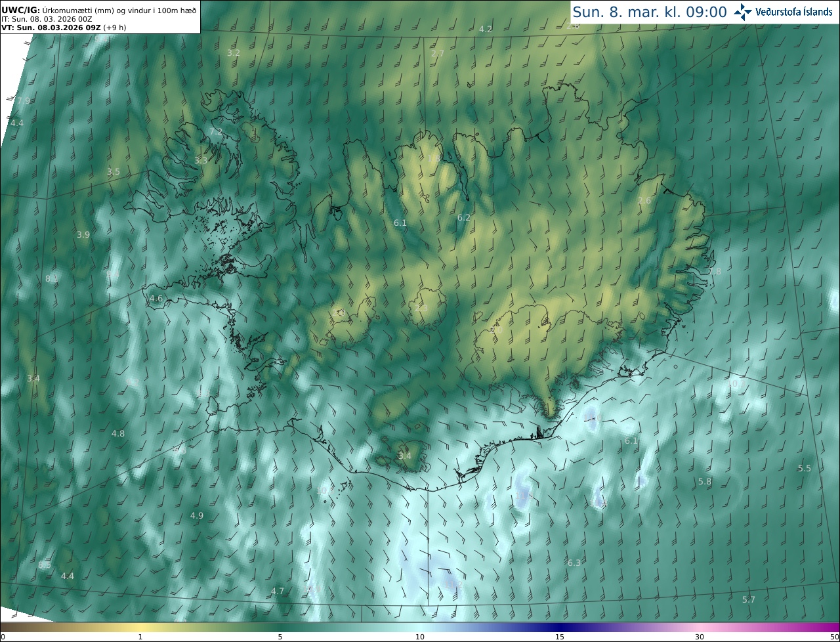Image resolution: width=840 pixels, height=642 pixels.
Task: Click the 4.7 value near the bottom
Action: tap(278, 591)
